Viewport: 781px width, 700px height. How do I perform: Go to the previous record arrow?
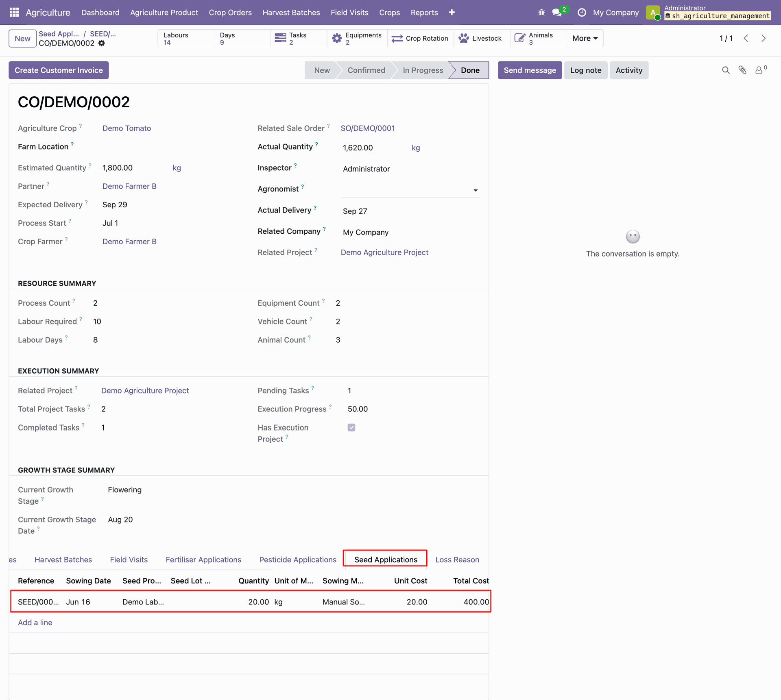pos(746,38)
